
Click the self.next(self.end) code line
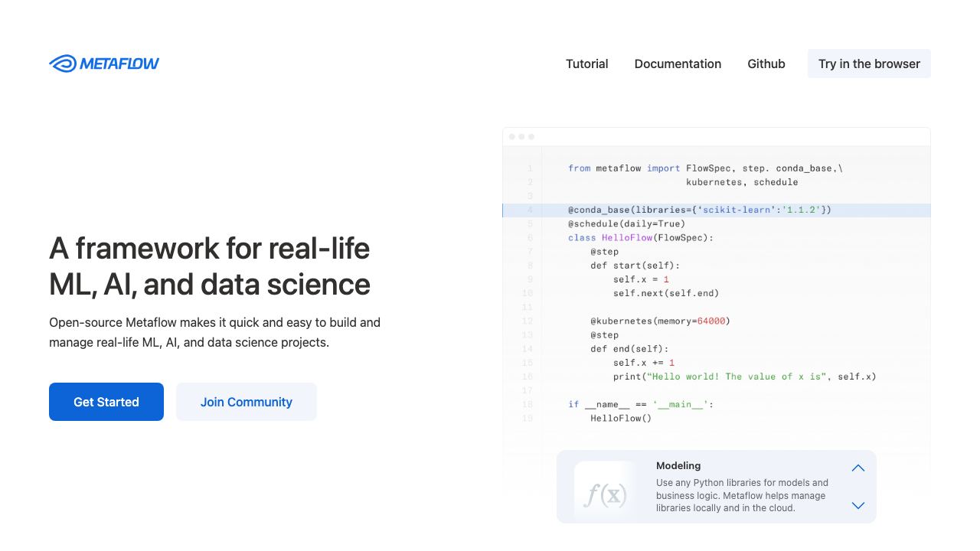pyautogui.click(x=666, y=293)
